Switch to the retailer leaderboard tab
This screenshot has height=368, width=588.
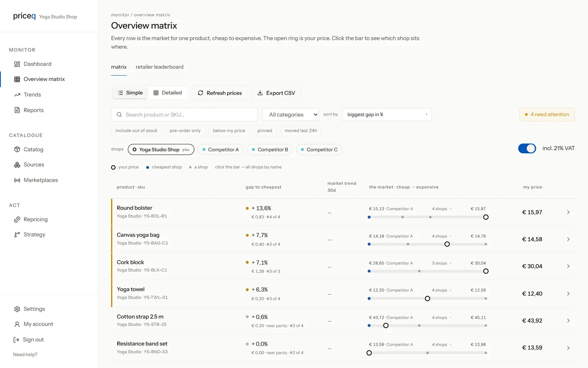point(160,67)
